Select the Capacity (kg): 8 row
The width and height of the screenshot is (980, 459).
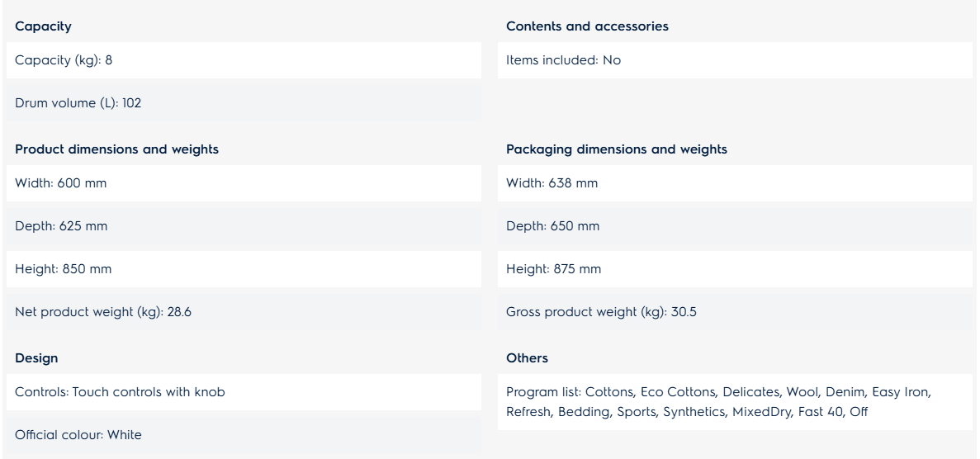244,60
